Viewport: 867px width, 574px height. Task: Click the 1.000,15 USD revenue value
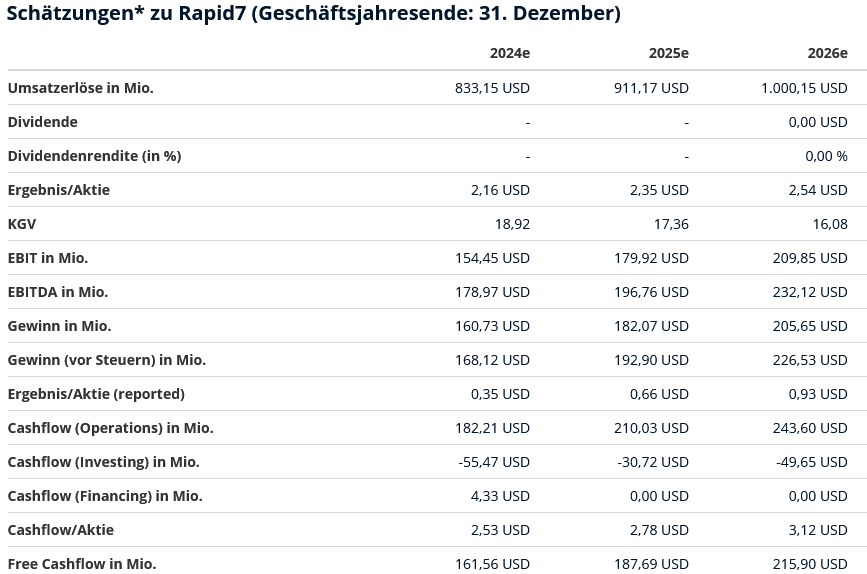point(804,88)
